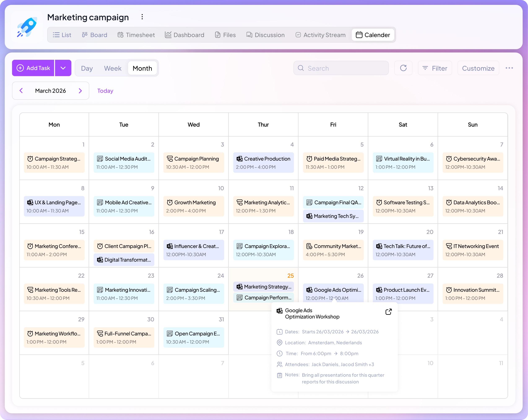
Task: Open Data Analytics Boo... event
Action: coord(473,206)
